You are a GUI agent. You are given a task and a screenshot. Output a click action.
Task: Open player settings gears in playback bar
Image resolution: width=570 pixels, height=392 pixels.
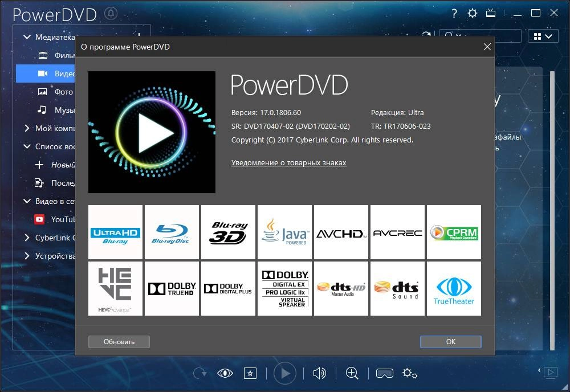(x=410, y=373)
